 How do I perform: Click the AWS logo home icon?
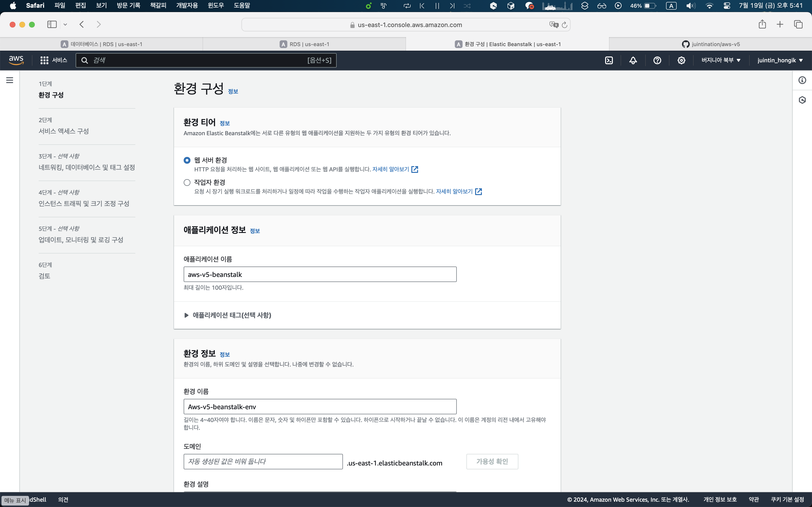(x=16, y=60)
